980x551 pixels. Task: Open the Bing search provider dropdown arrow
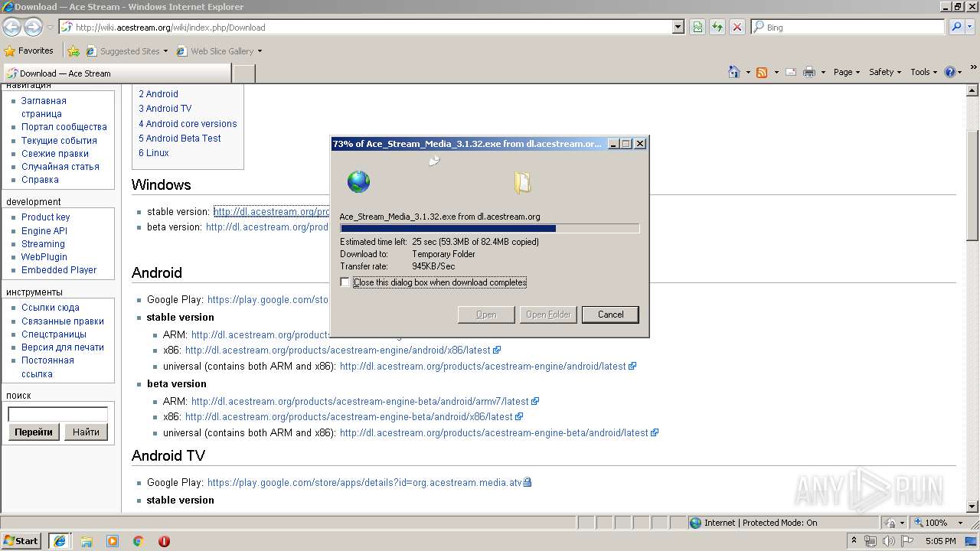971,27
